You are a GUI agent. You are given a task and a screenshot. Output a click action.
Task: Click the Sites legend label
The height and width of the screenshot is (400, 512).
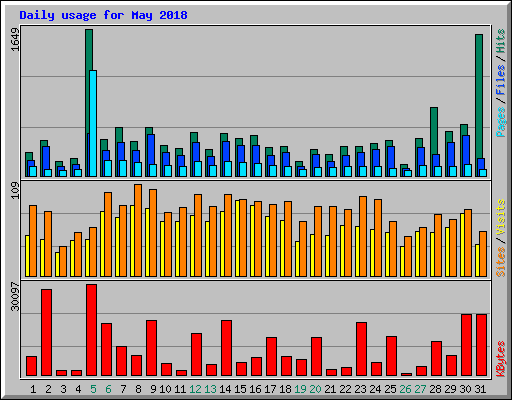pos(500,262)
